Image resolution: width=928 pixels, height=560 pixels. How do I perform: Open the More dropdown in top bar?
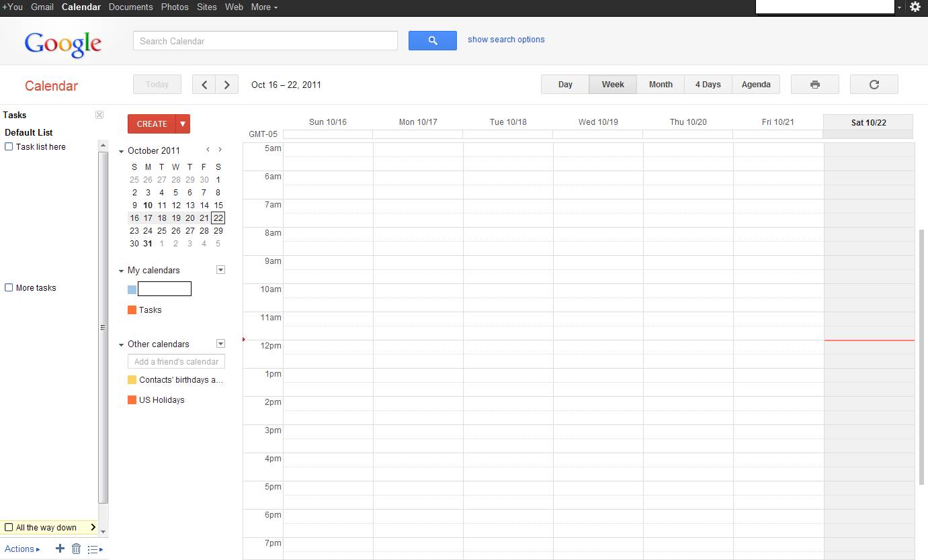264,7
